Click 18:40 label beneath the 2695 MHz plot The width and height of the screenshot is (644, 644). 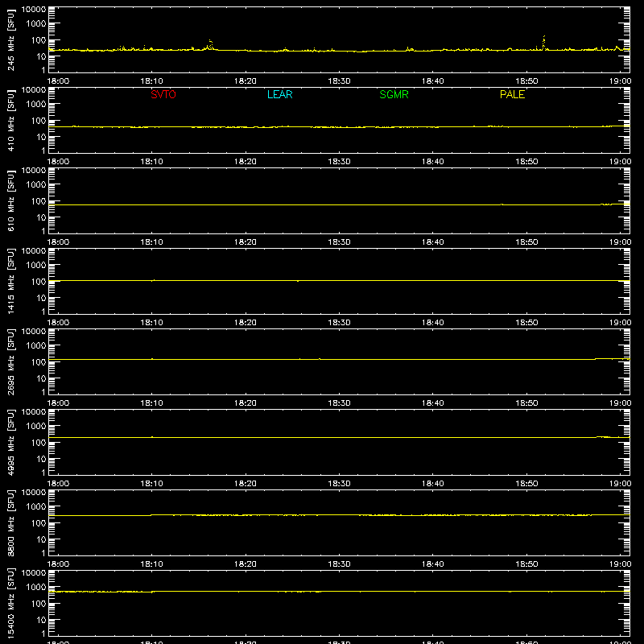[433, 403]
